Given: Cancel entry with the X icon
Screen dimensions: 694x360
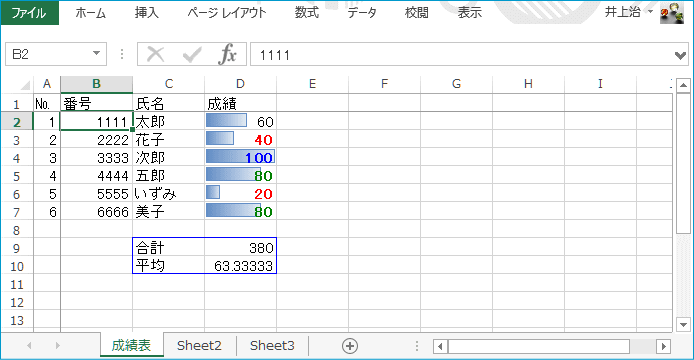Looking at the screenshot, I should 155,54.
